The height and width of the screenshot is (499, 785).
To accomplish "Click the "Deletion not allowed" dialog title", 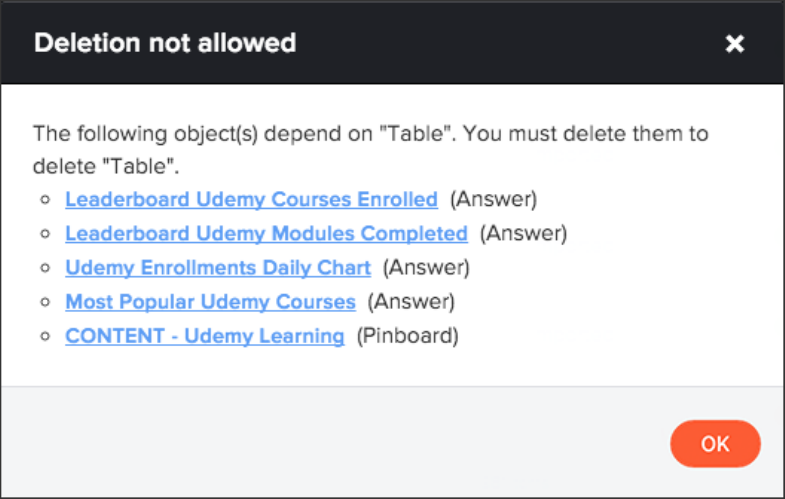I will (165, 43).
